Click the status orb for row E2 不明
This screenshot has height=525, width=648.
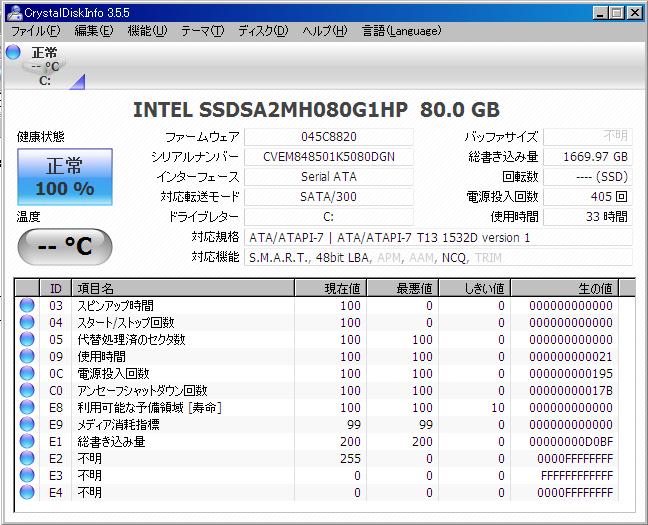[x=27, y=458]
